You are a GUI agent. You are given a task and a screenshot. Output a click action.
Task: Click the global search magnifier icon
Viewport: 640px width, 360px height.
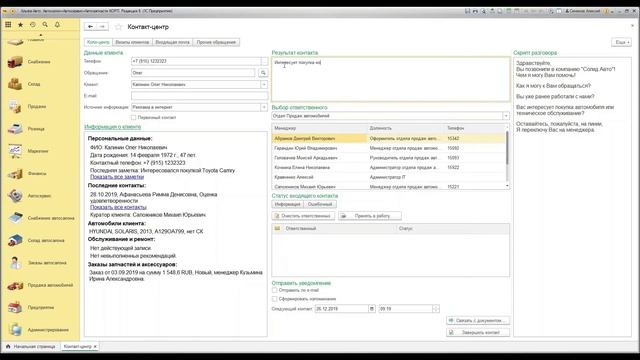click(45, 25)
